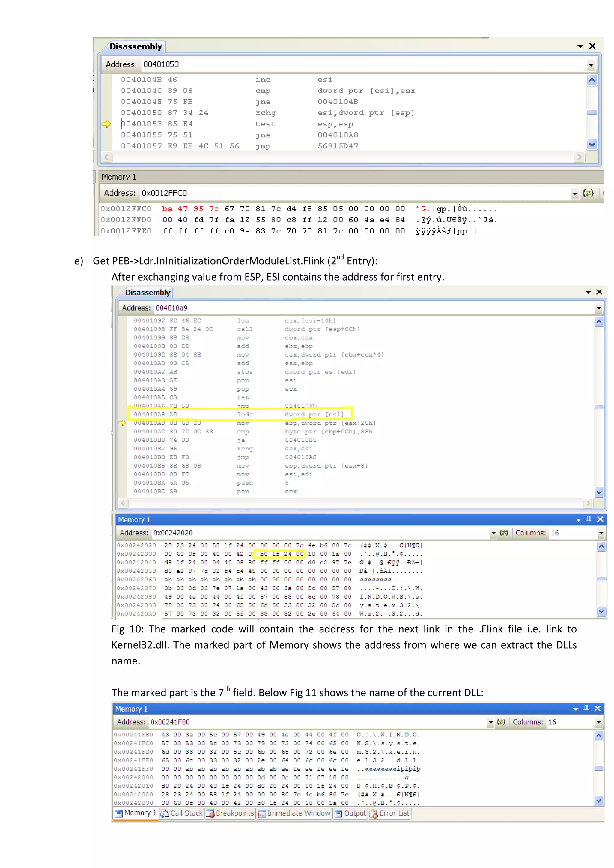Viewport: 614px width, 868px height.
Task: Click the refresh icon beside address 0x0012FFC0
Action: click(x=588, y=193)
